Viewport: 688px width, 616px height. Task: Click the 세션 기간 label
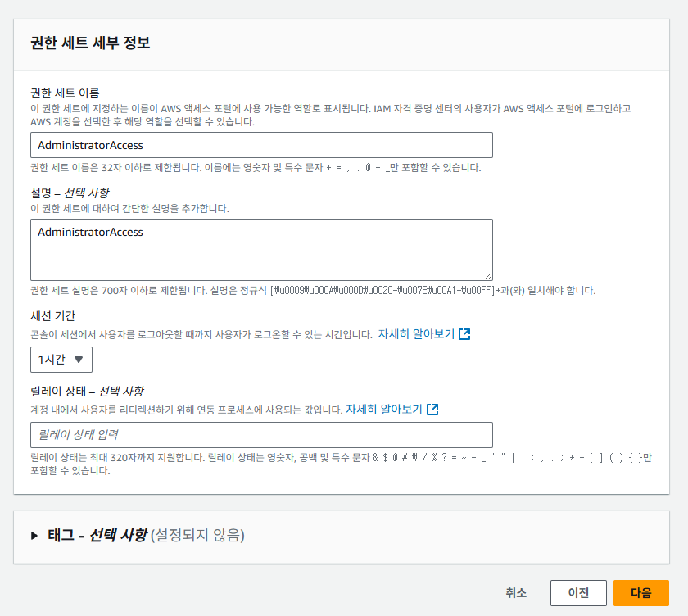(52, 316)
